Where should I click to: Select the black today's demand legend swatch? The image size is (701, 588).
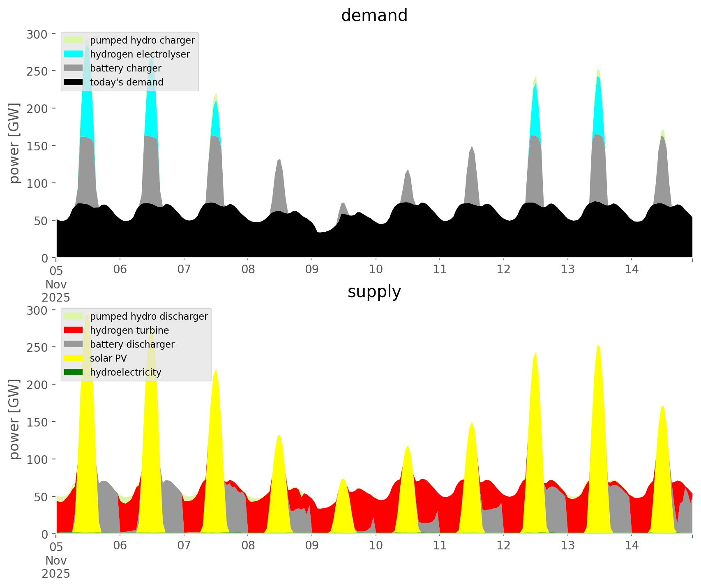(74, 82)
